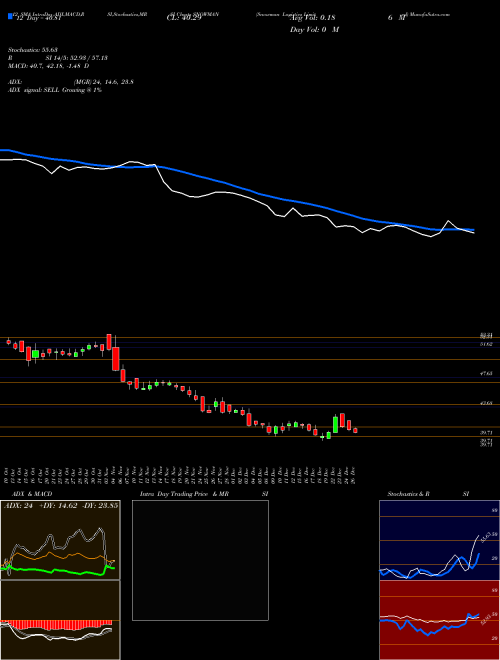
Task: Click the 'Stochastics: 53.68' reading
Action: point(33,51)
